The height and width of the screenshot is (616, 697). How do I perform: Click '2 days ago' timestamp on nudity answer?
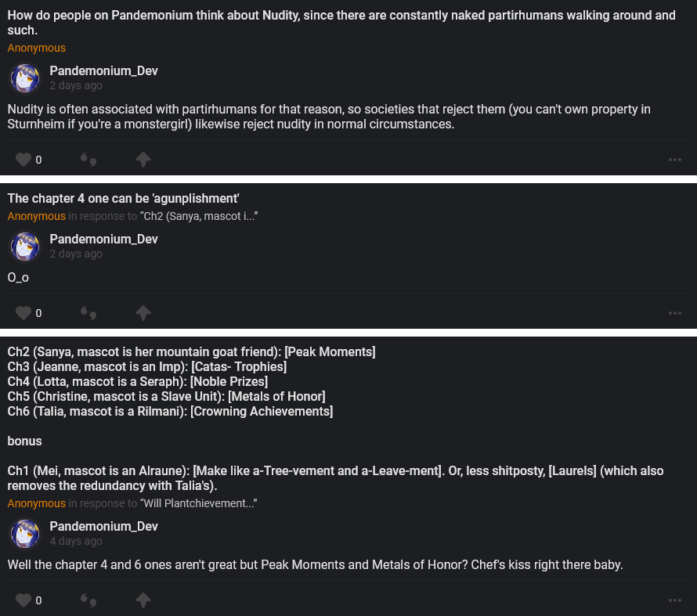point(76,85)
